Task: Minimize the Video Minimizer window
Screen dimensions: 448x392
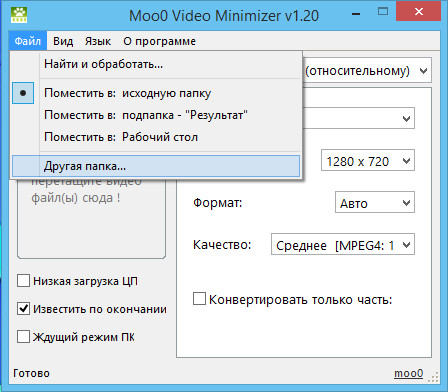Action: pos(356,14)
